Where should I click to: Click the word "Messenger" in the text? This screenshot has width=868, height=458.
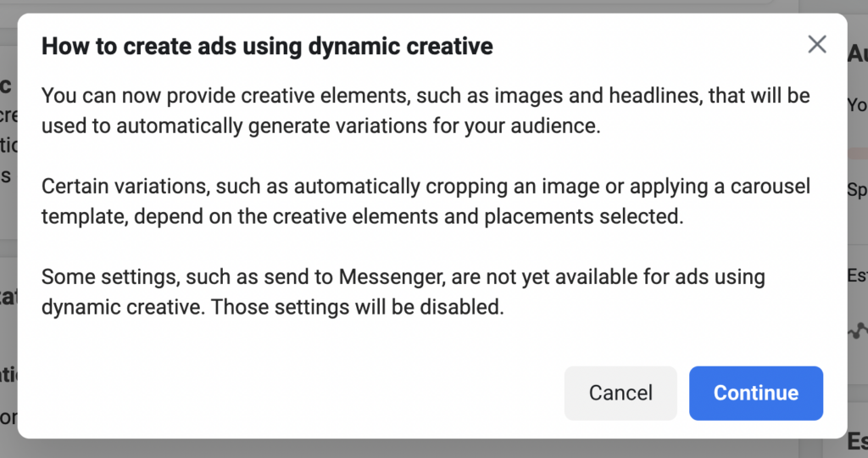[390, 276]
